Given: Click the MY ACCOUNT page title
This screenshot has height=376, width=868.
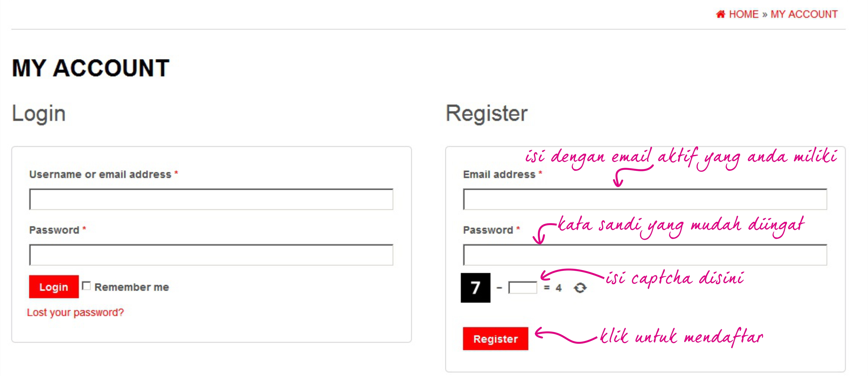Looking at the screenshot, I should coord(90,68).
